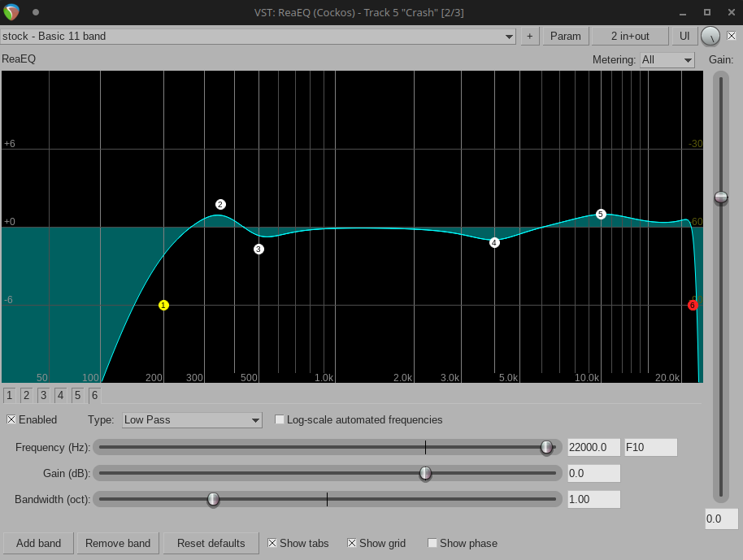Toggle the Show phase checkbox
The height and width of the screenshot is (560, 743).
pyautogui.click(x=432, y=543)
